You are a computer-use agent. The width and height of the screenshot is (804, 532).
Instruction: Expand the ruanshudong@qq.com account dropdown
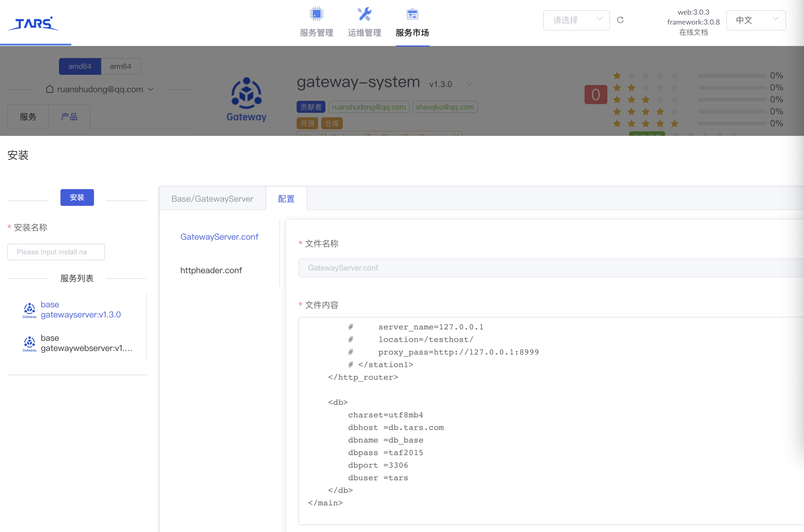pos(100,89)
